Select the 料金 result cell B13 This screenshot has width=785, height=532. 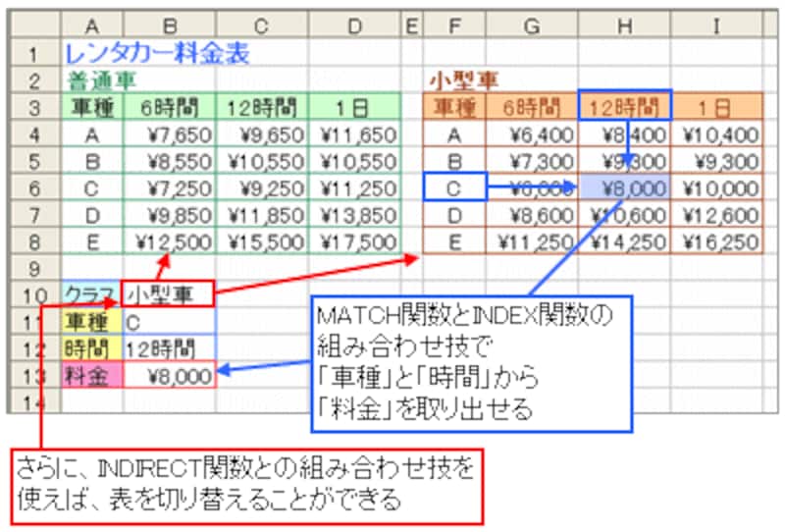click(169, 374)
